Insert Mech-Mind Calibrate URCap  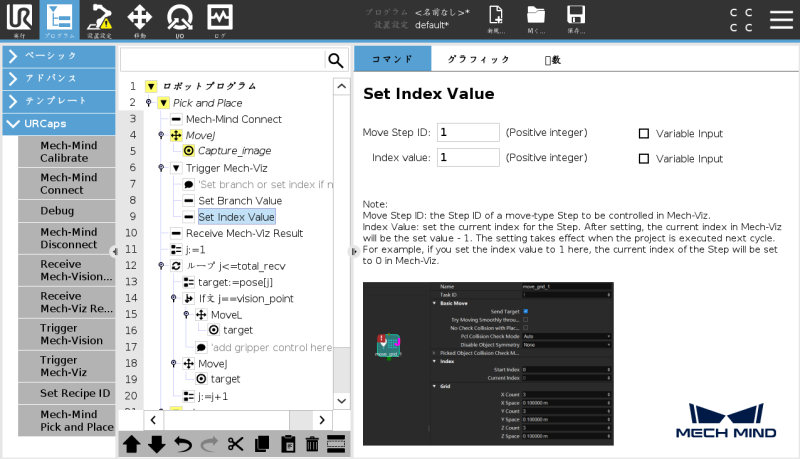click(67, 151)
